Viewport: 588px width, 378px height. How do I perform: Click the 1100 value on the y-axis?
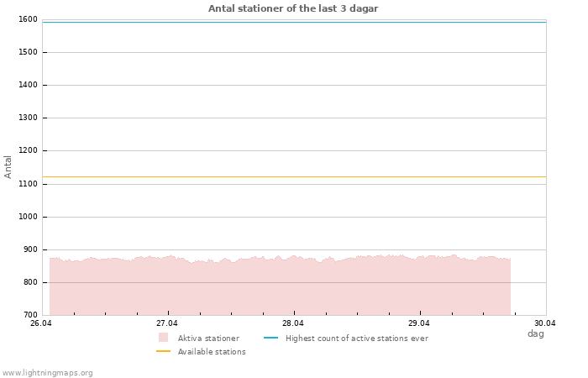pos(28,184)
